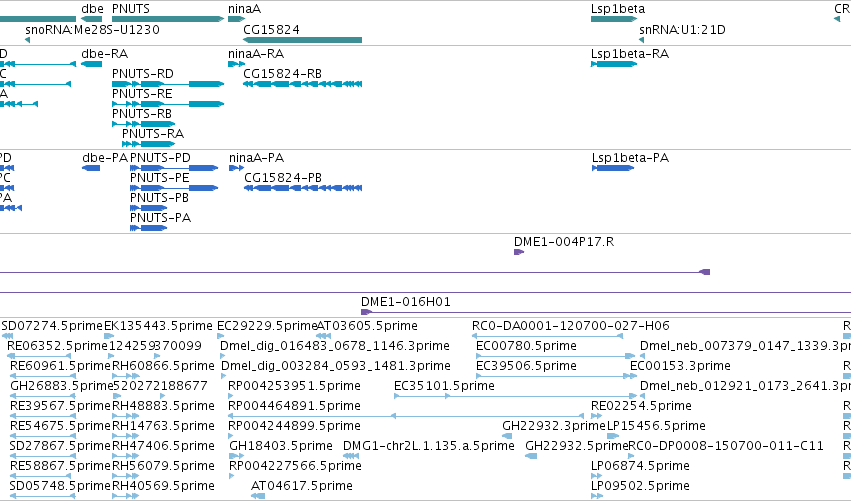The image size is (851, 501).
Task: Click the RE60961.5prime label
Action: click(60, 366)
